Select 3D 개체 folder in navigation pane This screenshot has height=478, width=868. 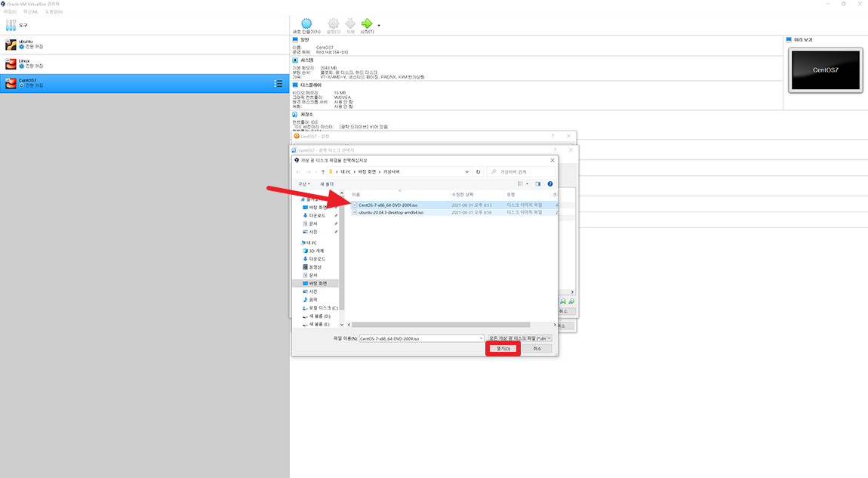coord(315,251)
